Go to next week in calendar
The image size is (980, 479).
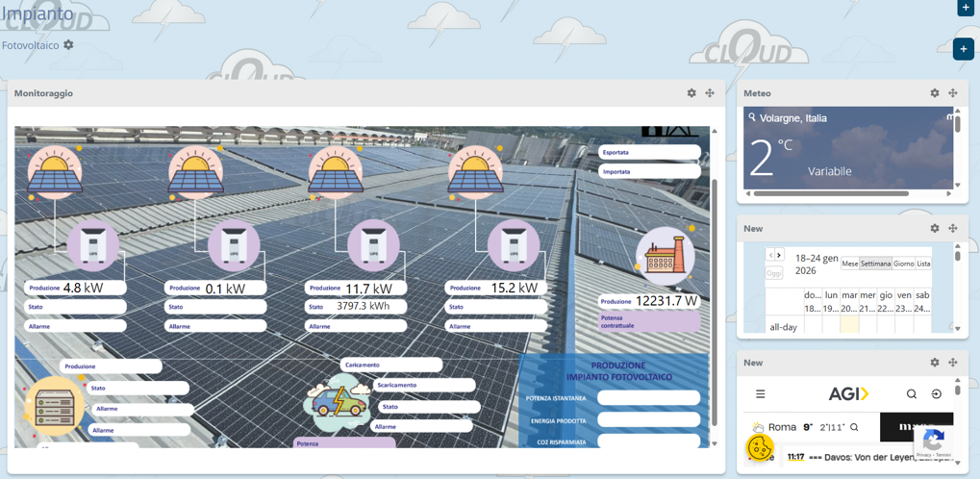[x=779, y=255]
